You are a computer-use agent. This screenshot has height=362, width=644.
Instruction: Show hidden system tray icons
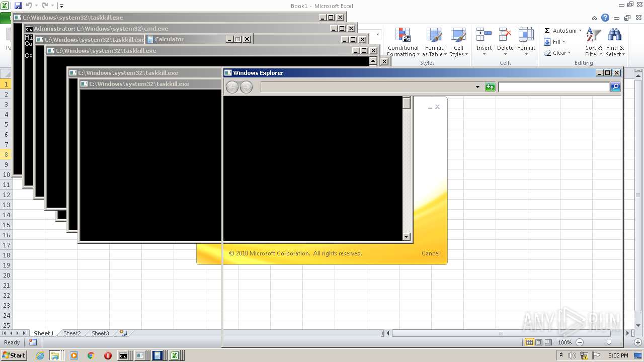pos(561,355)
